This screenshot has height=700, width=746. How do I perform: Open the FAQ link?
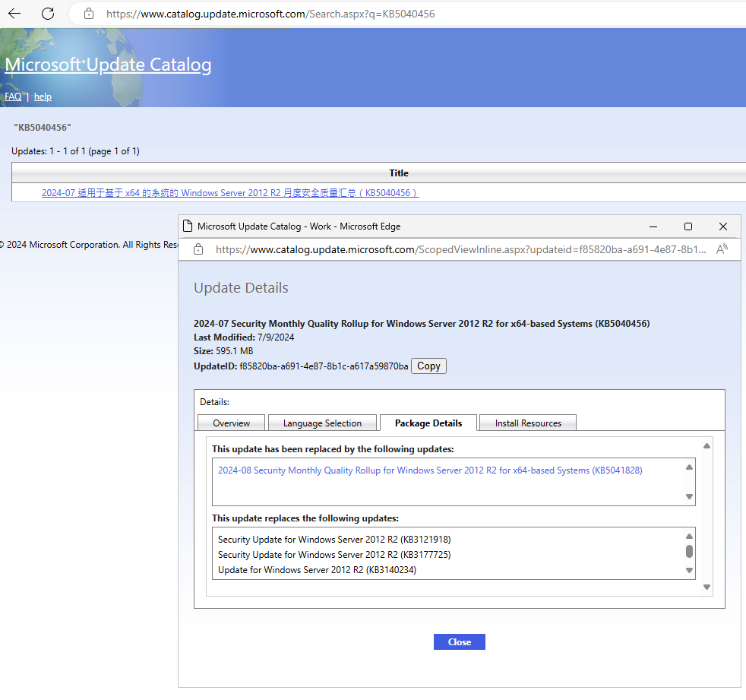(x=13, y=97)
